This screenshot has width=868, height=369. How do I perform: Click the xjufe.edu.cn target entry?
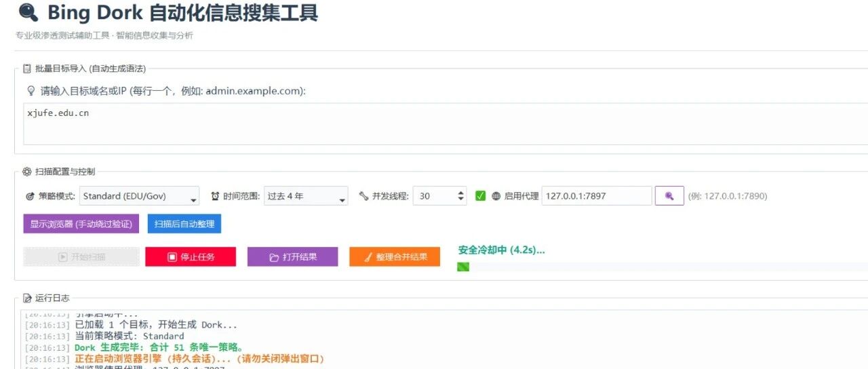click(58, 113)
